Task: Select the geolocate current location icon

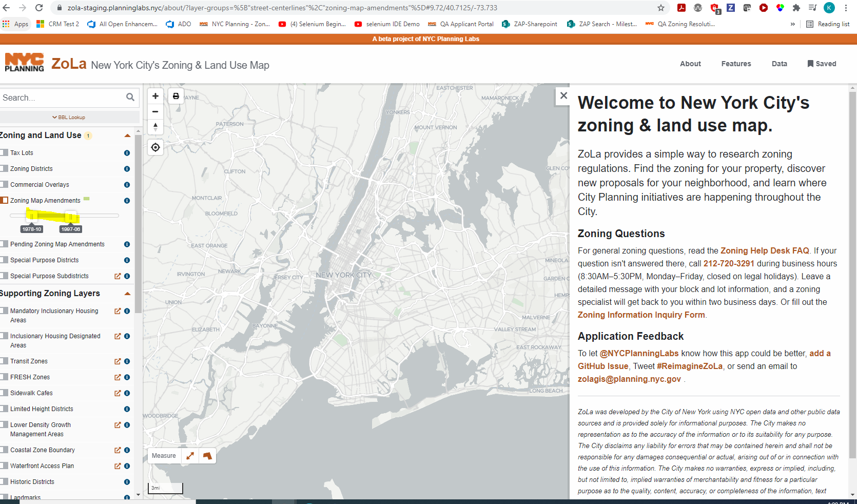Action: click(x=155, y=147)
